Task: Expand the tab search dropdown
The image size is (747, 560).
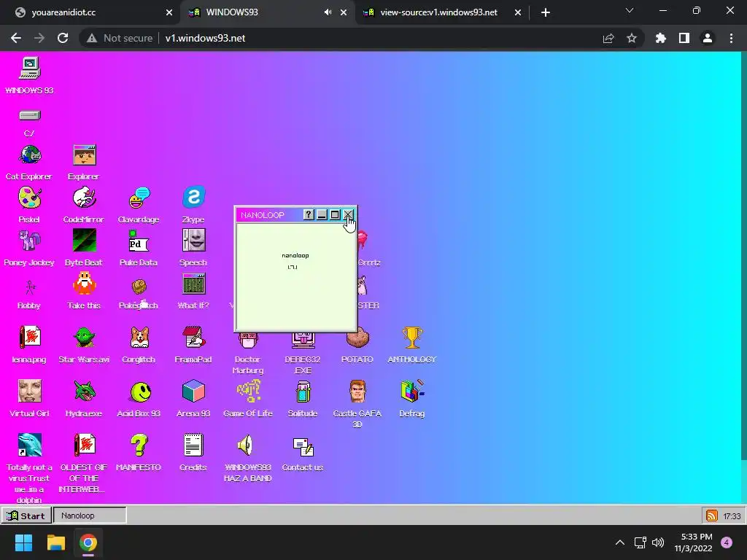Action: pos(630,10)
